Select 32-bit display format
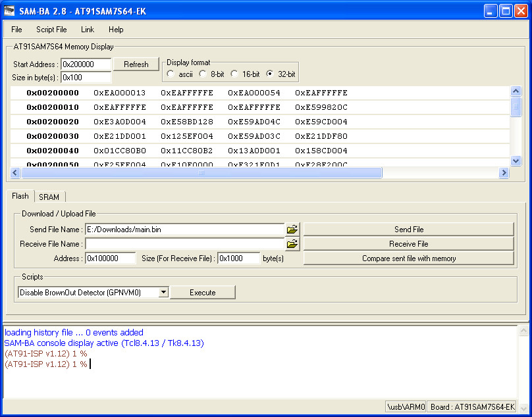Screen dimensions: 532x417 270,74
